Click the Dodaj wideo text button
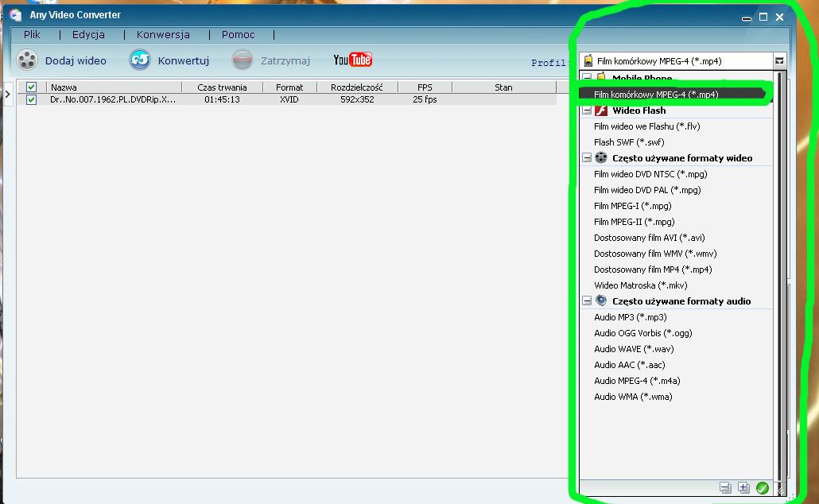 pos(76,60)
